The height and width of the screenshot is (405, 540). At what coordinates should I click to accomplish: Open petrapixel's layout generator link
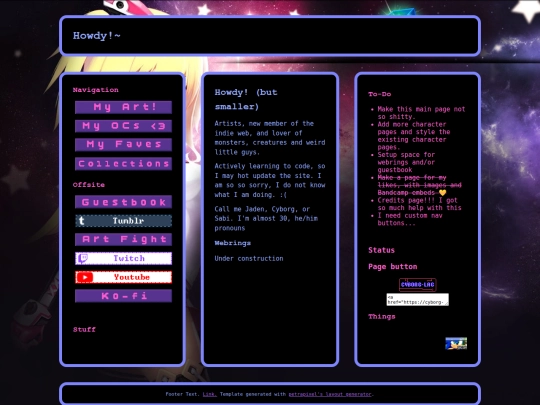click(330, 394)
